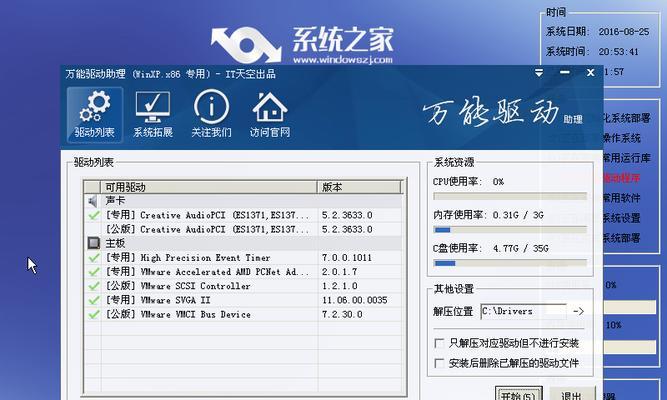Open the 驱动列表 gear icon tab

(94, 115)
